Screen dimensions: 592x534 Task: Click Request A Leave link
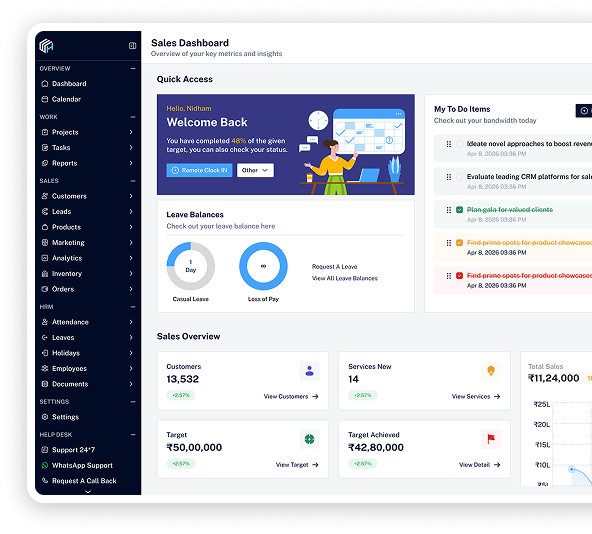click(334, 267)
